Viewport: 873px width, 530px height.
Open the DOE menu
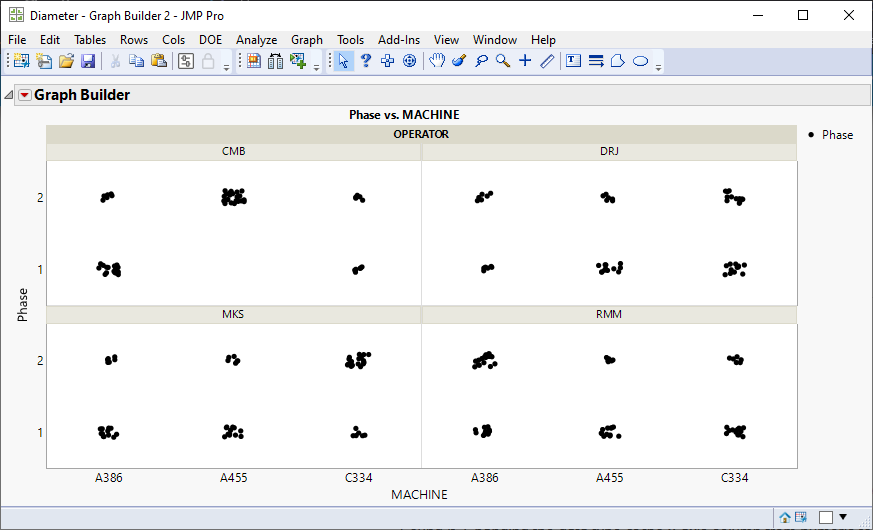tap(210, 40)
